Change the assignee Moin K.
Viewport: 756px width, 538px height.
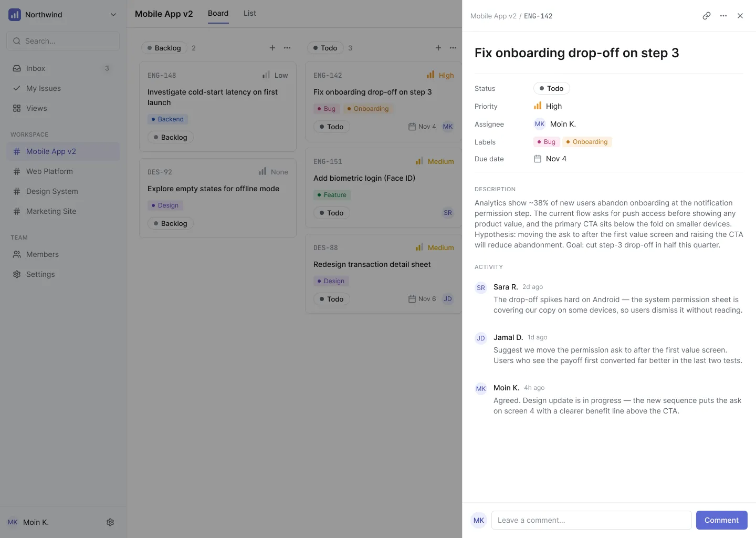click(555, 124)
